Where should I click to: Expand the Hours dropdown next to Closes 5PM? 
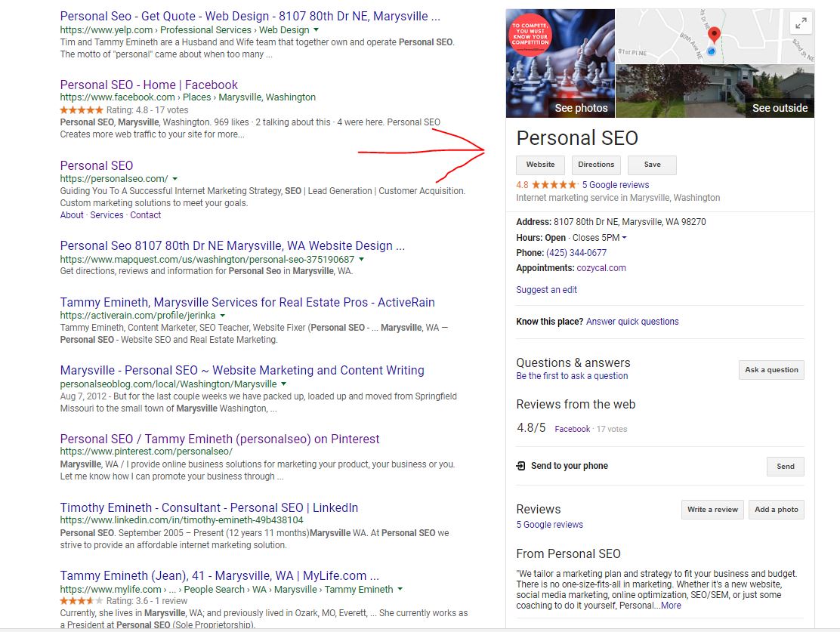tap(624, 238)
